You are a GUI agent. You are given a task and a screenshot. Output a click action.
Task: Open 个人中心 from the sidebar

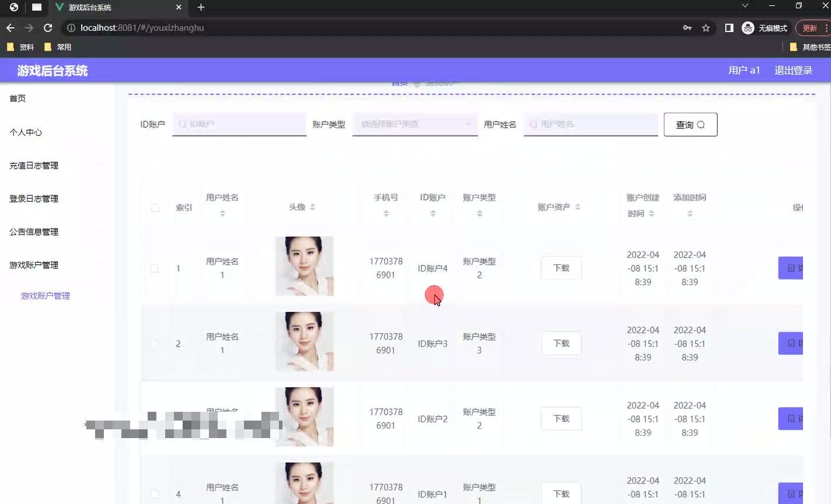tap(26, 132)
